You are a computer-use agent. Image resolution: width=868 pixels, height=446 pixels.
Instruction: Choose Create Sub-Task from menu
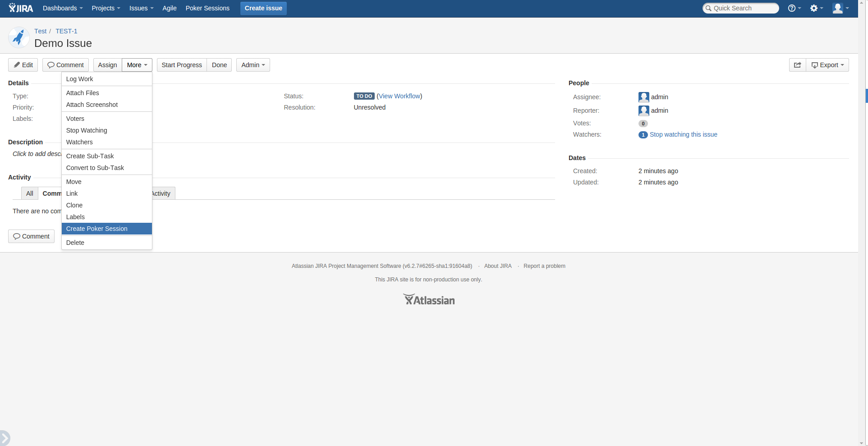(107, 156)
